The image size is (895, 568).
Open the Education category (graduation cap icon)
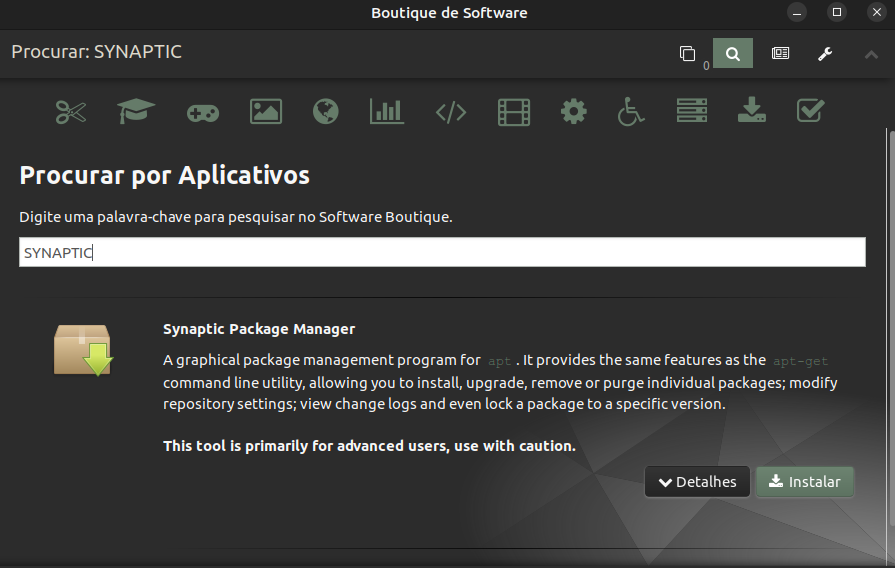[136, 111]
